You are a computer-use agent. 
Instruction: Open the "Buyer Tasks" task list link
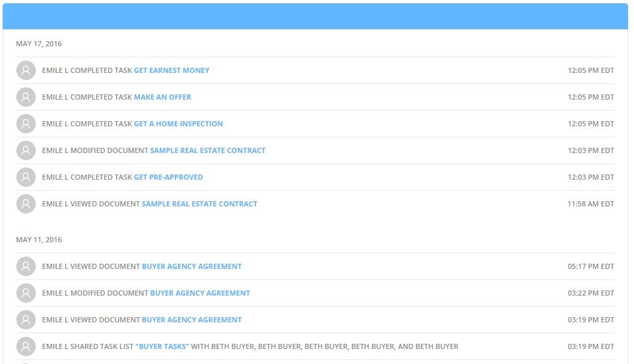click(x=162, y=346)
